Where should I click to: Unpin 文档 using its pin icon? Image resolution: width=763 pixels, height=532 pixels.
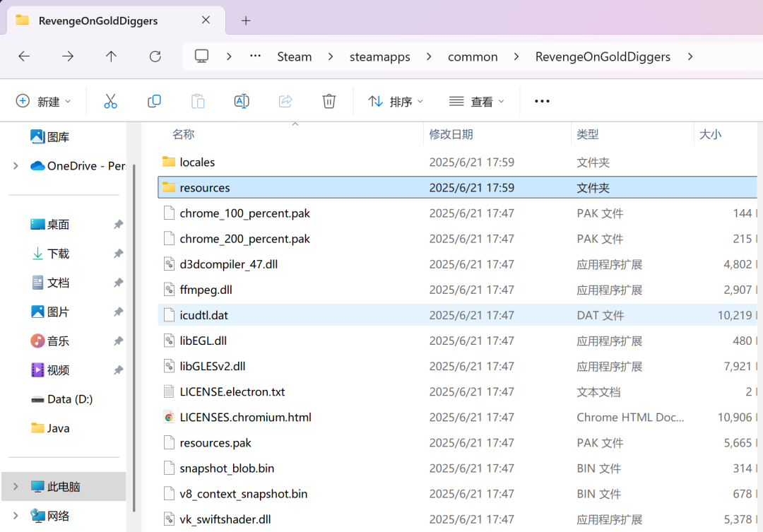118,283
